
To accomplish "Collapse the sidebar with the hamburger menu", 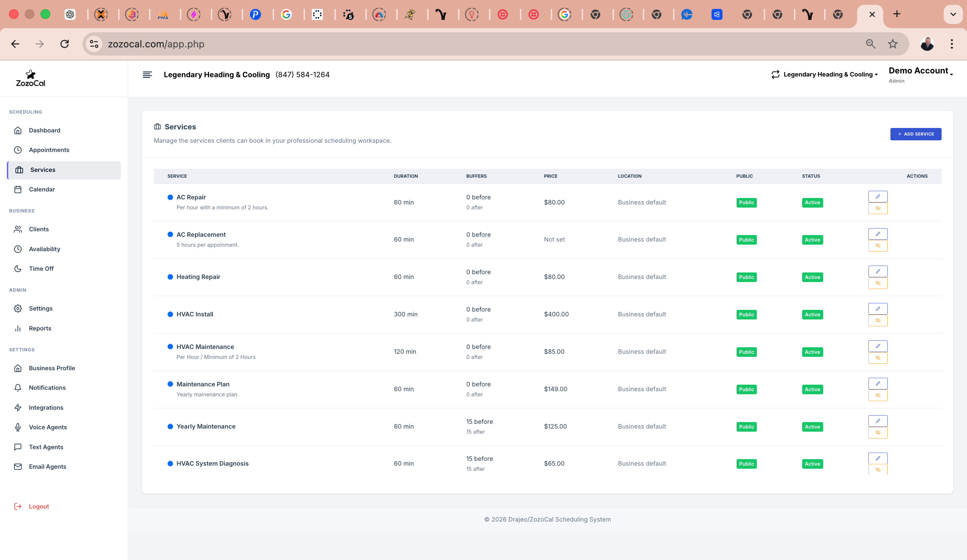I will pyautogui.click(x=147, y=74).
